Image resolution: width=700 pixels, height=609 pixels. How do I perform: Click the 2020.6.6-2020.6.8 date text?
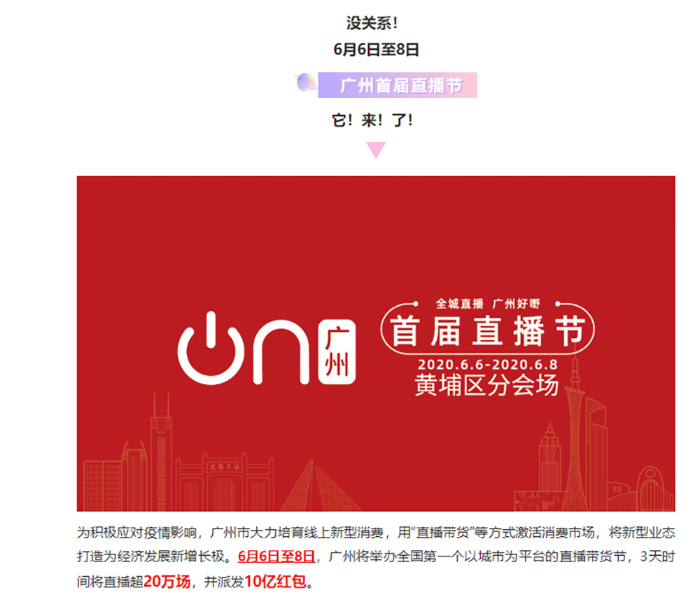click(x=487, y=365)
